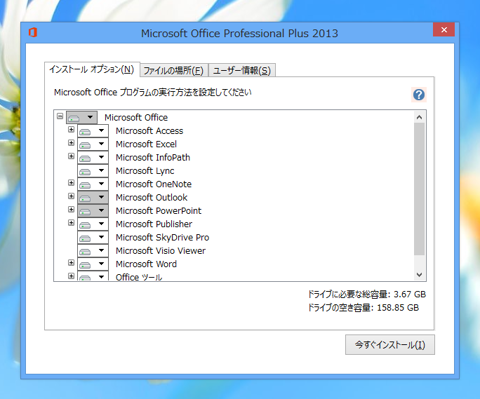Image resolution: width=480 pixels, height=399 pixels.
Task: Expand the Microsoft PowerPoint tree node
Action: [71, 209]
